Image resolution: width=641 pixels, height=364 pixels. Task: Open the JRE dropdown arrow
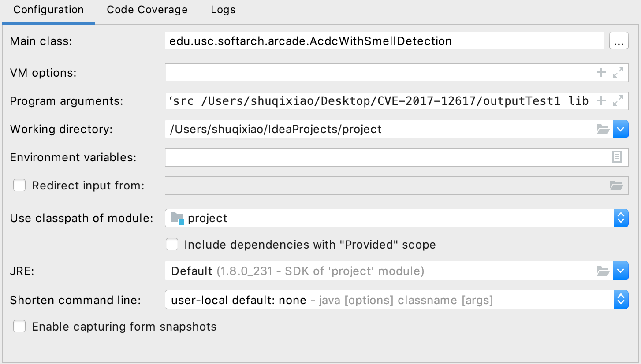coord(621,271)
